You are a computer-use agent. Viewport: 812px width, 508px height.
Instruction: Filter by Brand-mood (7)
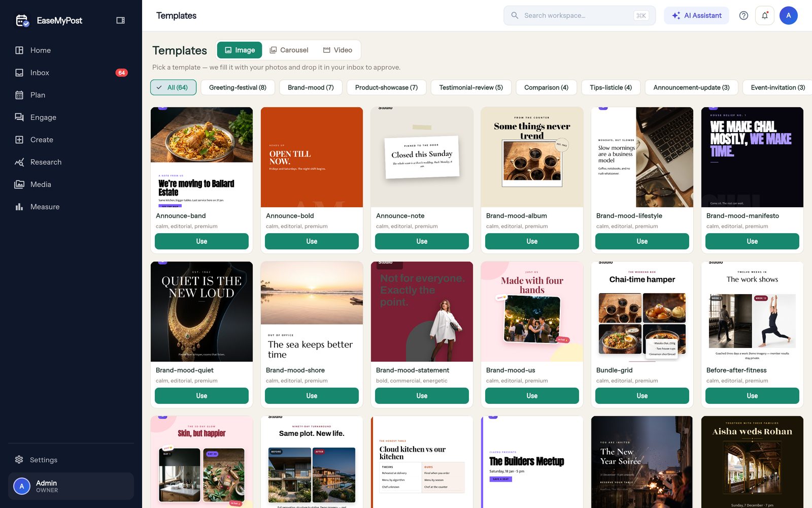click(311, 87)
